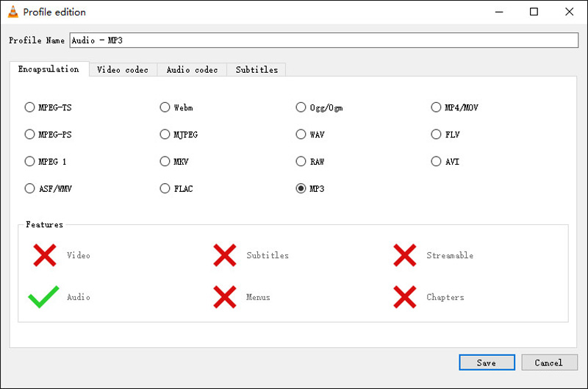Image resolution: width=588 pixels, height=389 pixels.
Task: Click the Audio feature label
Action: [x=79, y=297]
